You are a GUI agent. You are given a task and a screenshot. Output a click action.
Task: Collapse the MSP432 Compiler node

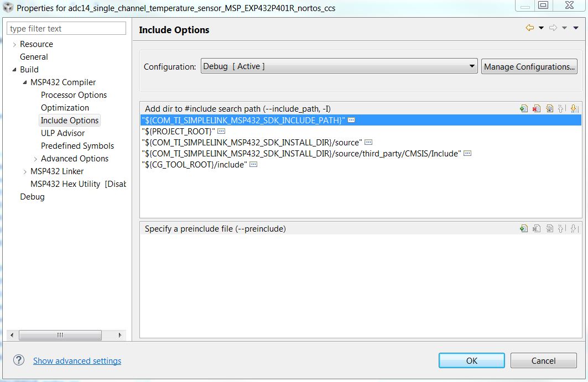[x=25, y=82]
